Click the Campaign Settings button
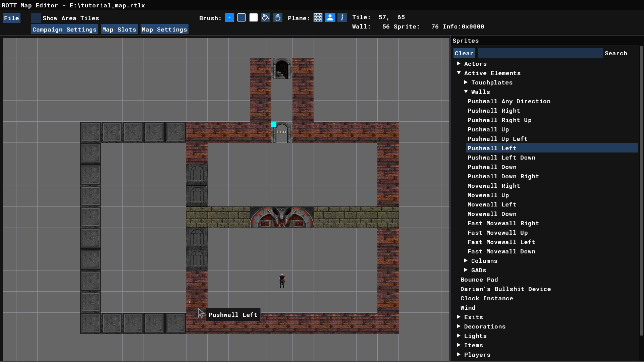Image resolution: width=644 pixels, height=362 pixels. point(64,29)
